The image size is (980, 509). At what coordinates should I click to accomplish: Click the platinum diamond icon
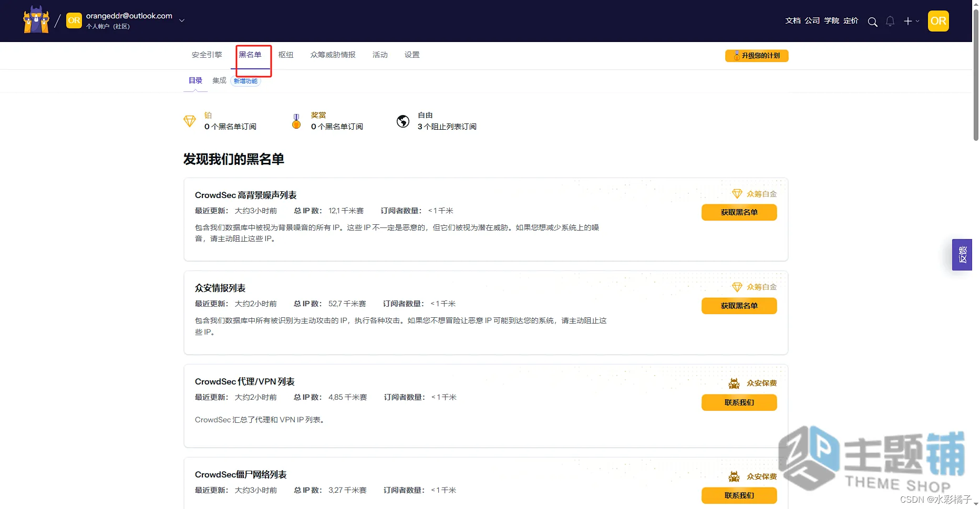point(190,121)
